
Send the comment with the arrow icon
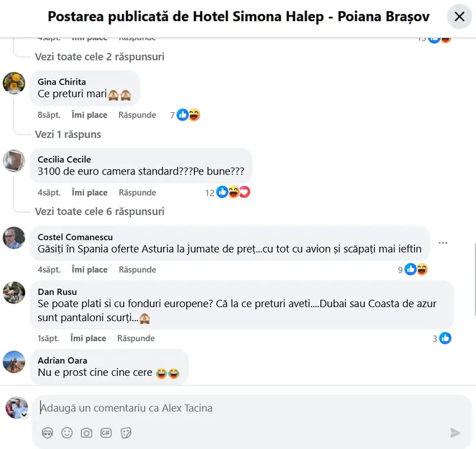[455, 433]
